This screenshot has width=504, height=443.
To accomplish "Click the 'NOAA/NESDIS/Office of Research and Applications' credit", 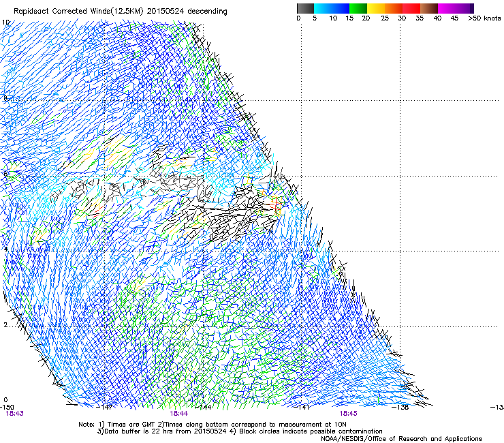I will 401,439.
